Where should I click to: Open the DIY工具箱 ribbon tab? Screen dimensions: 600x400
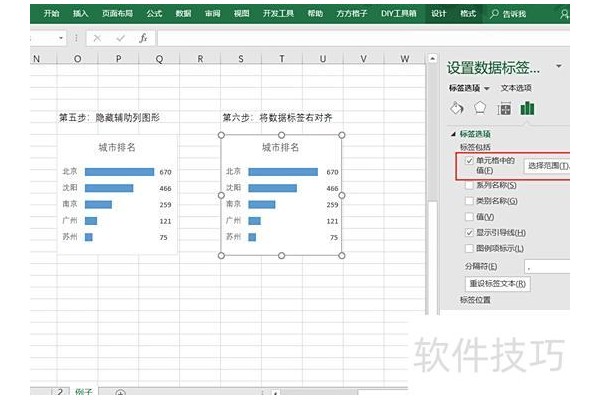pyautogui.click(x=398, y=14)
